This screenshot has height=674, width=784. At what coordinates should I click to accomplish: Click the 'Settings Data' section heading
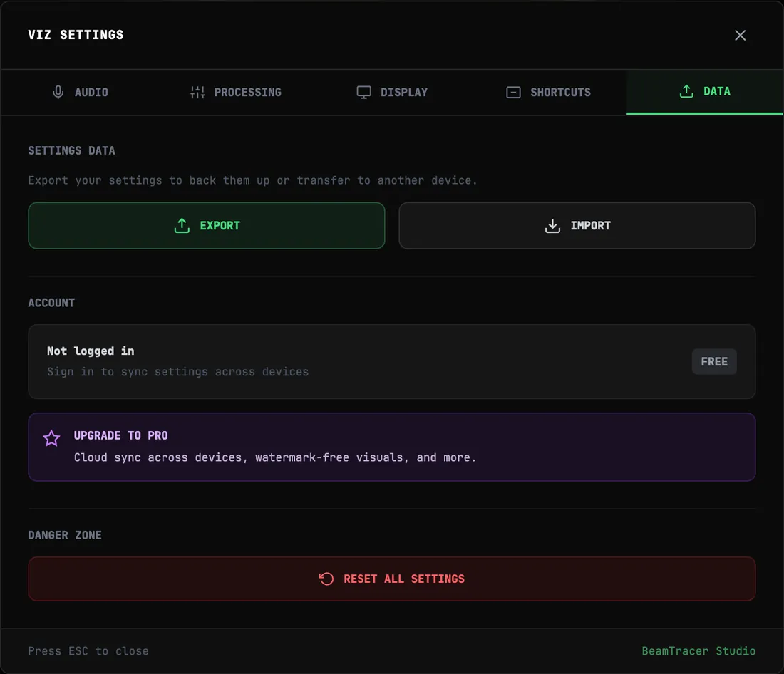pos(71,150)
